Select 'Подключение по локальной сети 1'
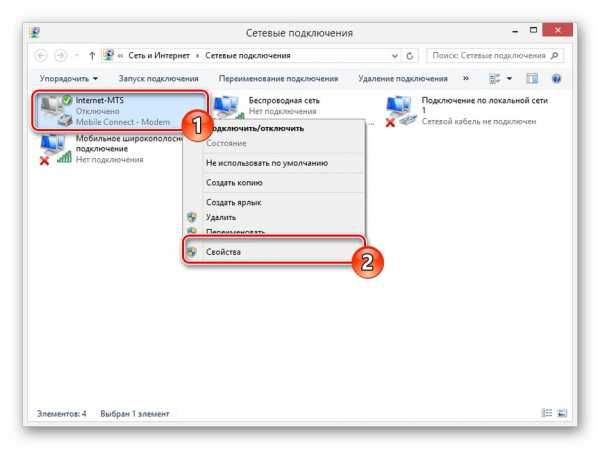 467,111
